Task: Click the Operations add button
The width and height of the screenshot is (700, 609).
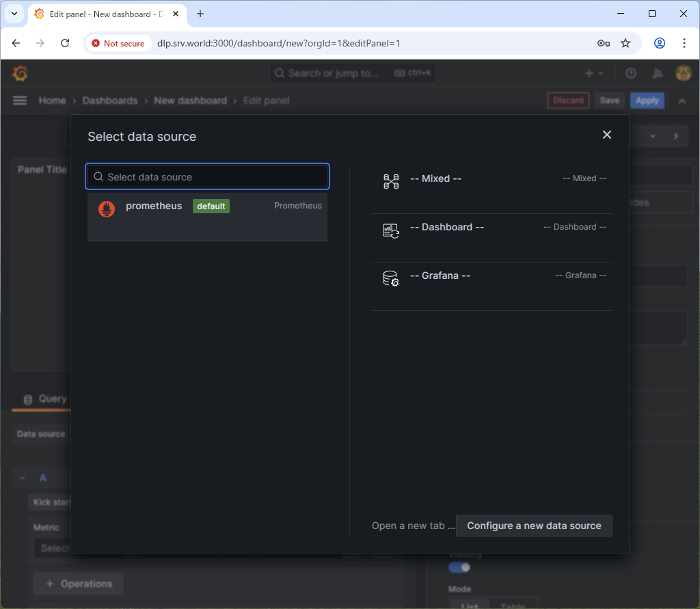Action: coord(79,584)
